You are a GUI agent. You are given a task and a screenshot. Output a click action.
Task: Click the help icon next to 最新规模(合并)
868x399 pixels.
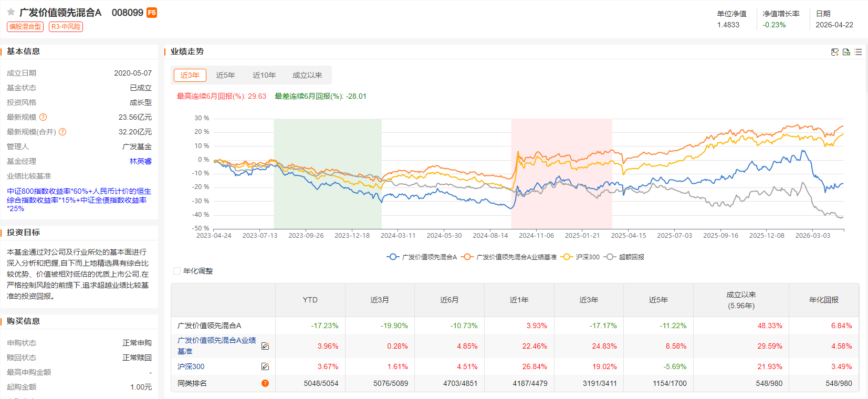pos(62,132)
